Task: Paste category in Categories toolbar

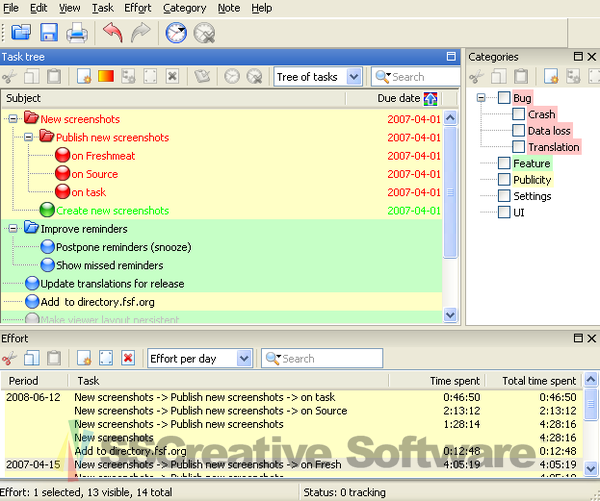Action: point(520,77)
